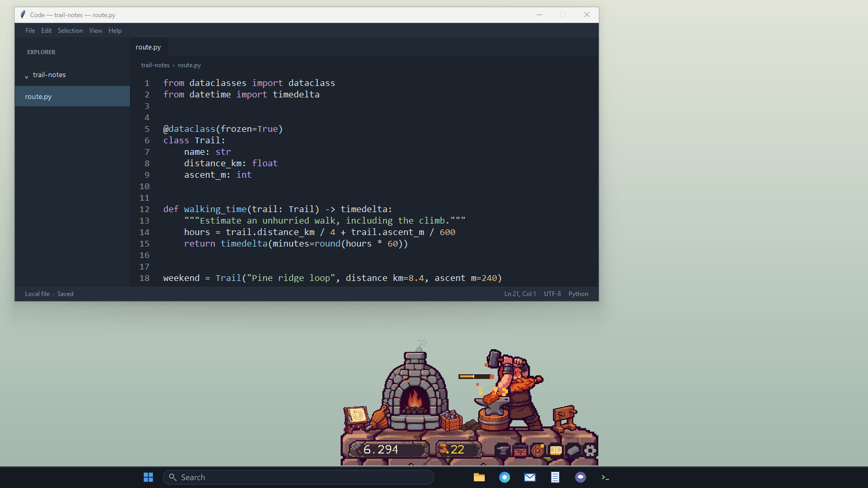Open the File menu
This screenshot has width=868, height=488.
click(30, 31)
